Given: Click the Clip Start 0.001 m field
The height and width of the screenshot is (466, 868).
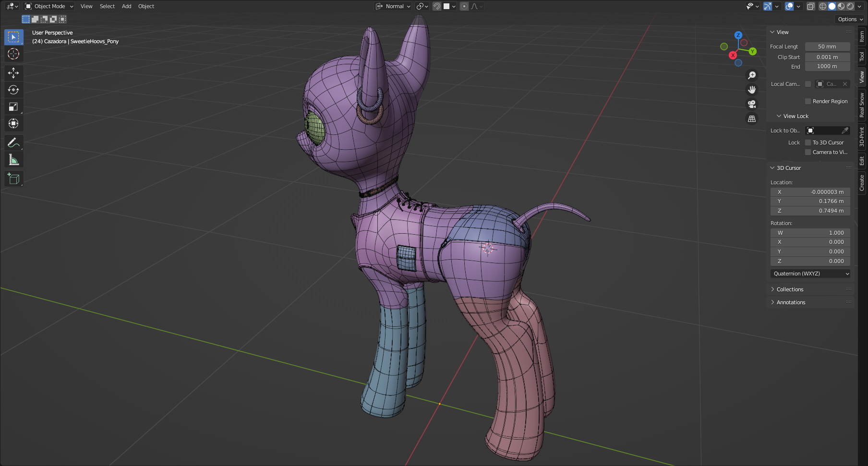Looking at the screenshot, I should (828, 57).
